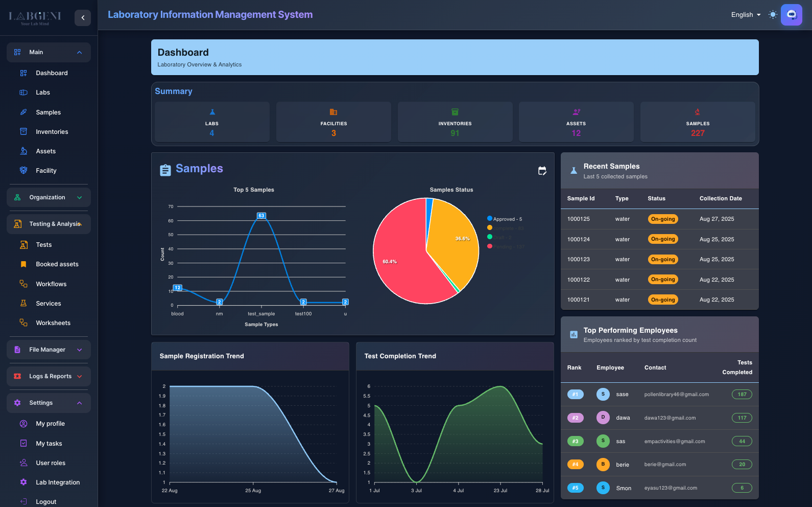Open the Workflows icon in the sidebar

(x=23, y=284)
